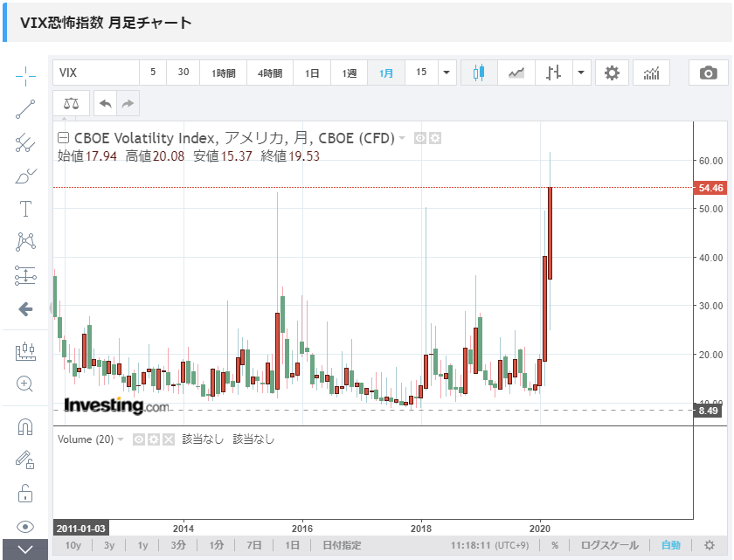
Task: Toggle ログスケール log scale
Action: point(610,545)
